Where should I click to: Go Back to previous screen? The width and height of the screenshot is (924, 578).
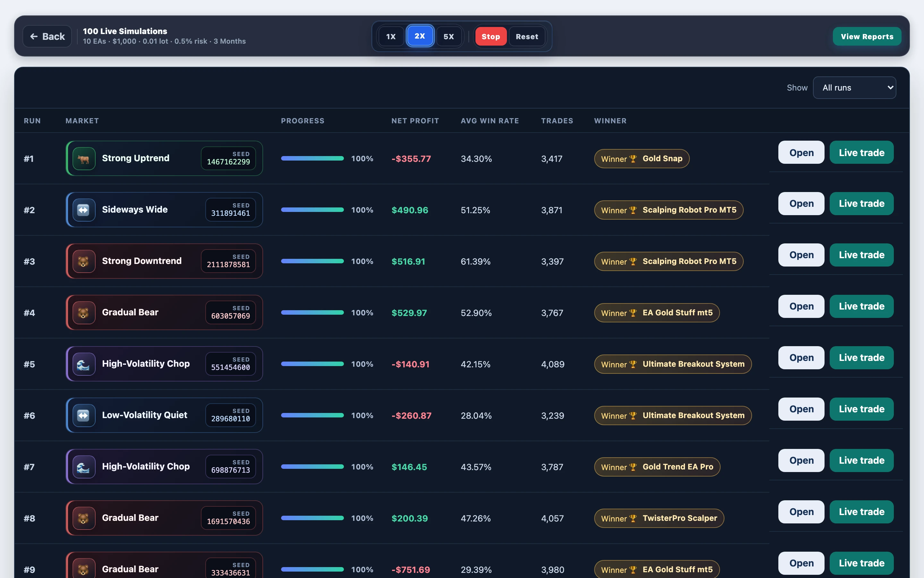pos(47,36)
